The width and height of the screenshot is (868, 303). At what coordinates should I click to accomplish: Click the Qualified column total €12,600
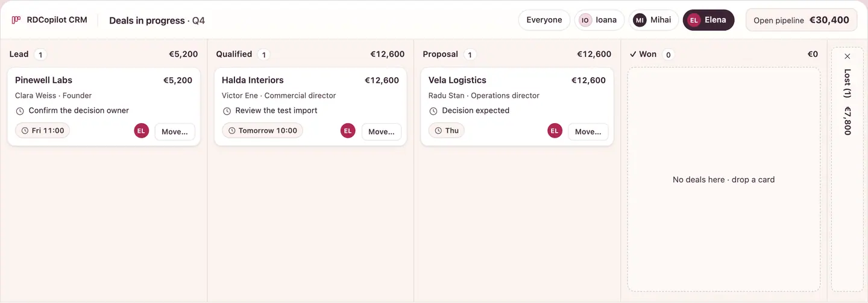coord(388,54)
